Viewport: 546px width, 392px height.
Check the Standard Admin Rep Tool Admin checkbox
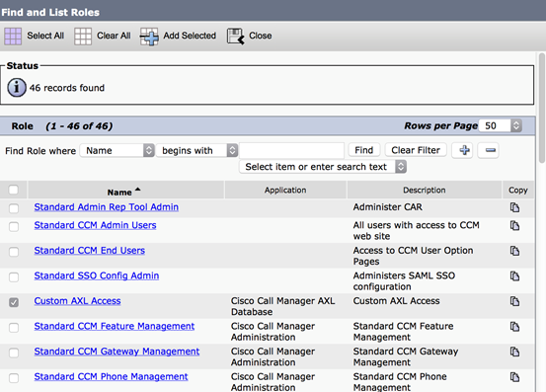coord(14,208)
